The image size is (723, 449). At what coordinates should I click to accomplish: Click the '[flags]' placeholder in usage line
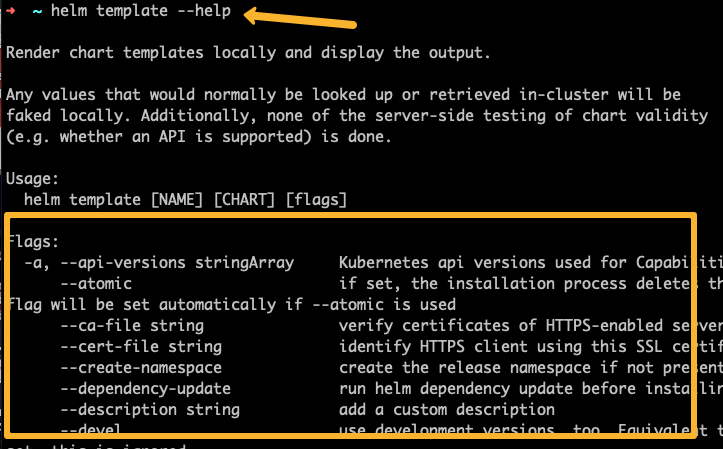pos(316,200)
